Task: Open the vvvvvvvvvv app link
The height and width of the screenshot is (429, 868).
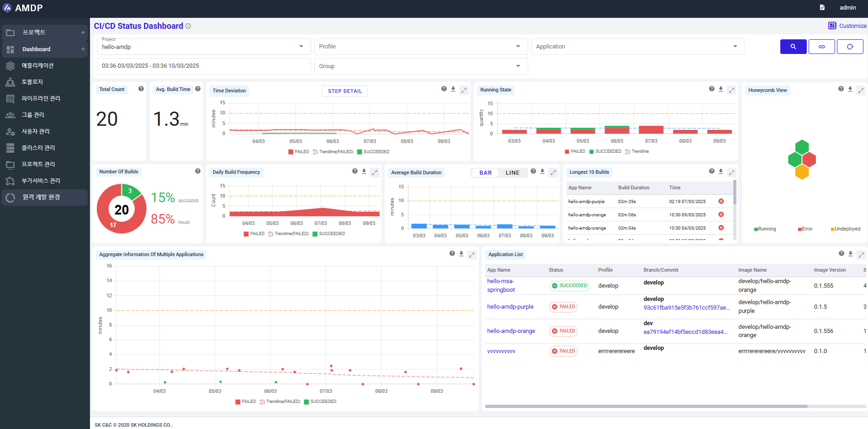Action: tap(501, 351)
